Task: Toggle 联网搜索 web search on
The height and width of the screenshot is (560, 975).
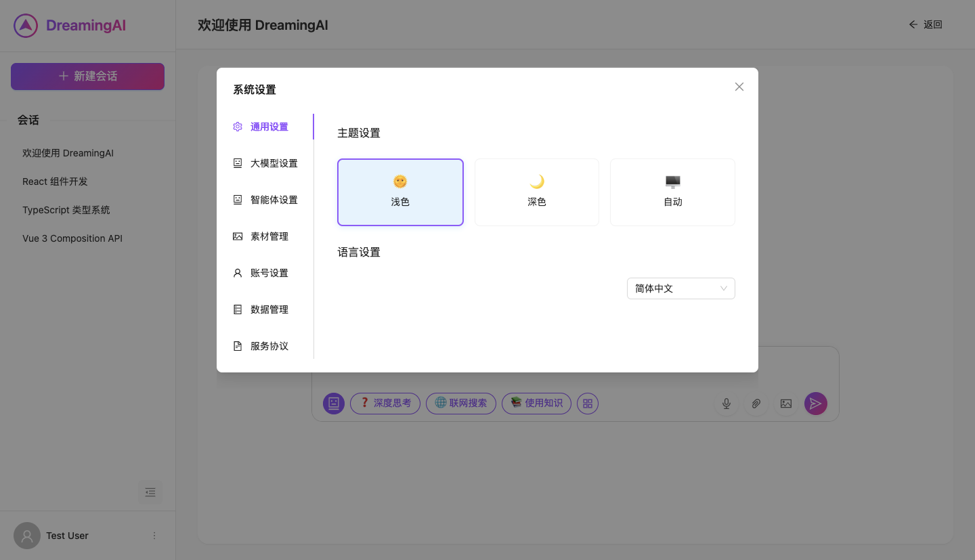Action: [x=461, y=403]
